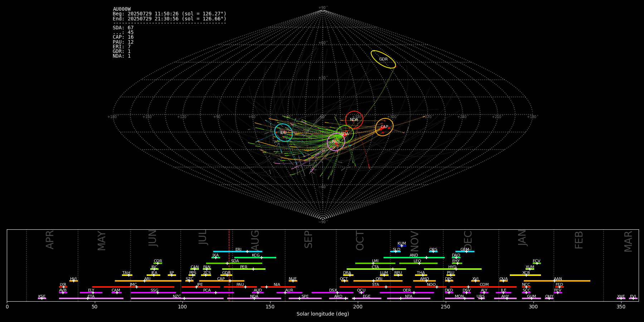
Task: Click the QUA shower label in timeline
Action: click(504, 279)
